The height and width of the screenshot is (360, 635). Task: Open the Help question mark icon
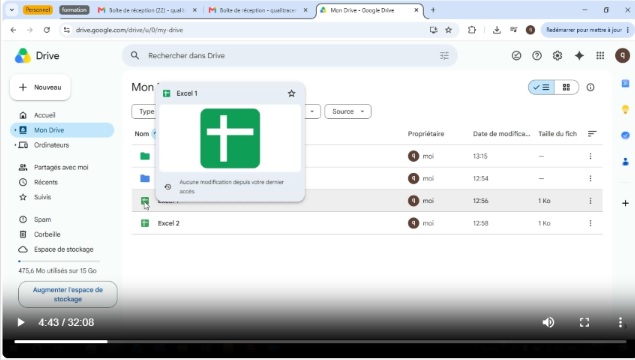point(537,55)
